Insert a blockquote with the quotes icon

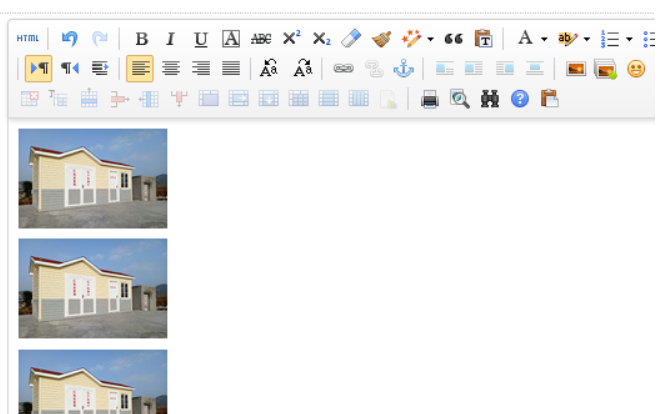coord(453,39)
